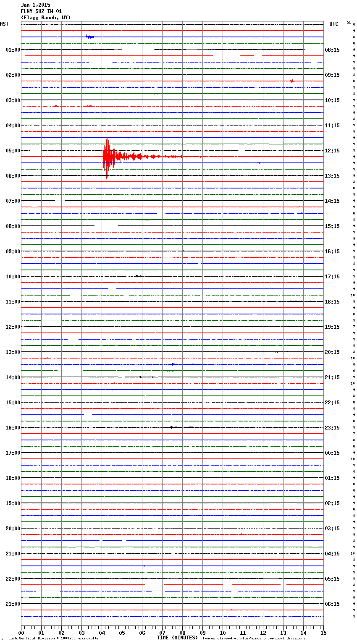Click the 17:15 UTC row label
The width and height of the screenshot is (357, 644).
coord(332,277)
